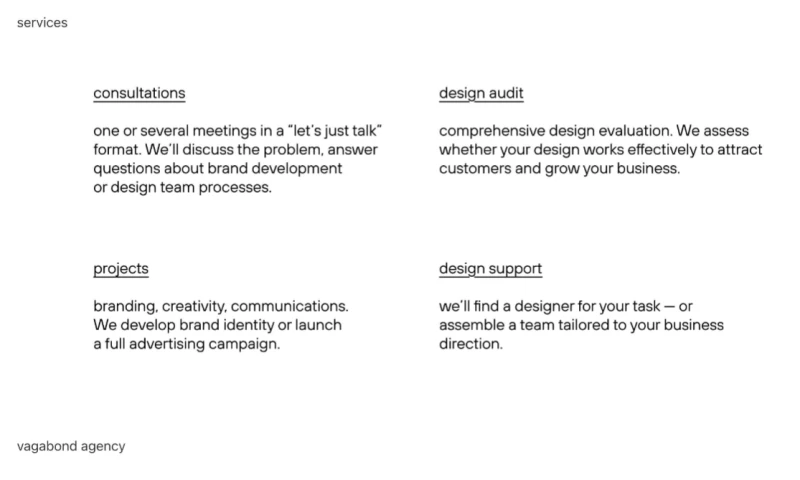Click the line "or design team processes."
The image size is (800, 480).
(x=182, y=187)
